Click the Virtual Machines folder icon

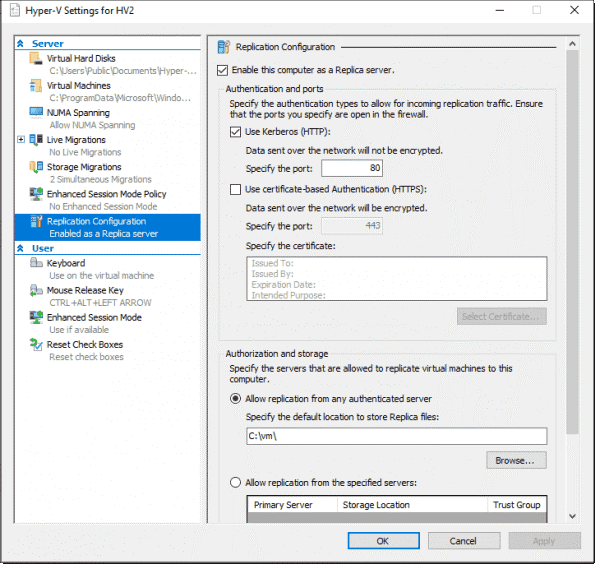(36, 86)
